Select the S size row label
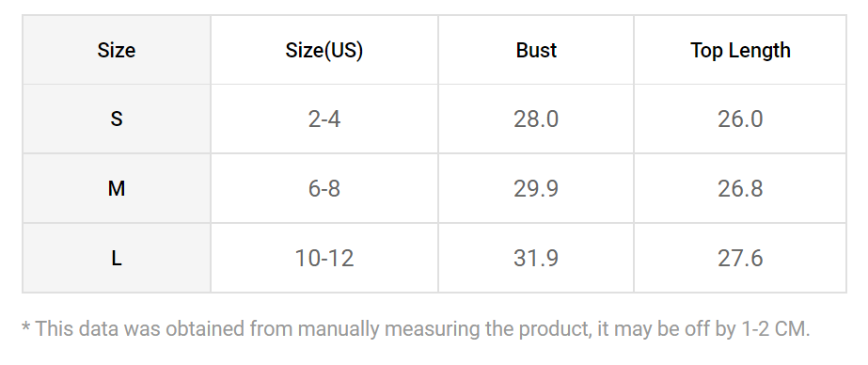This screenshot has height=365, width=868. 117,119
